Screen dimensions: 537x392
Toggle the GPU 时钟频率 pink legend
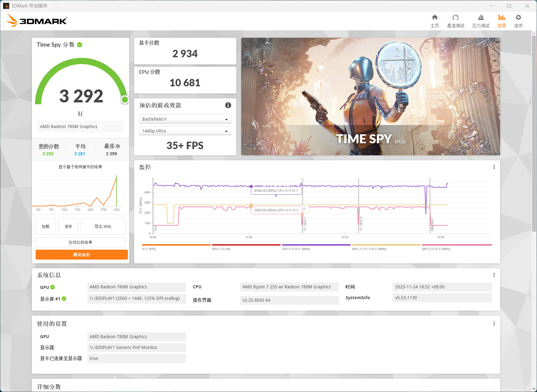pyautogui.click(x=457, y=247)
